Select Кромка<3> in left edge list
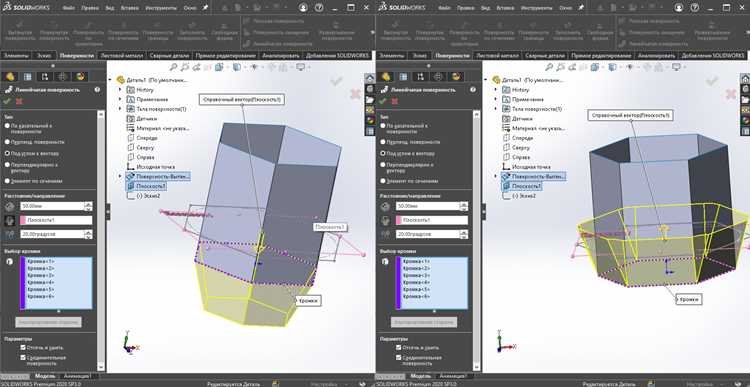Viewport: 750px width, 387px height. pyautogui.click(x=41, y=276)
